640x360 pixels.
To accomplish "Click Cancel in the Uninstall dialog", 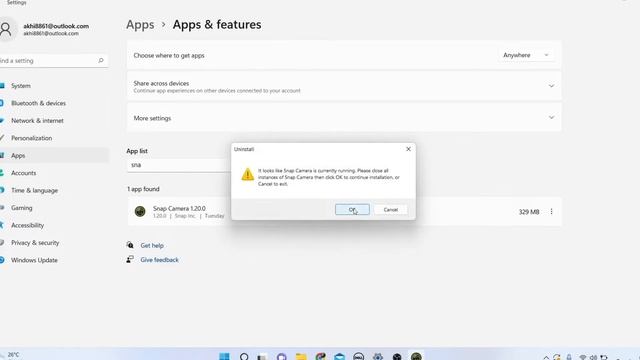I will pyautogui.click(x=391, y=209).
